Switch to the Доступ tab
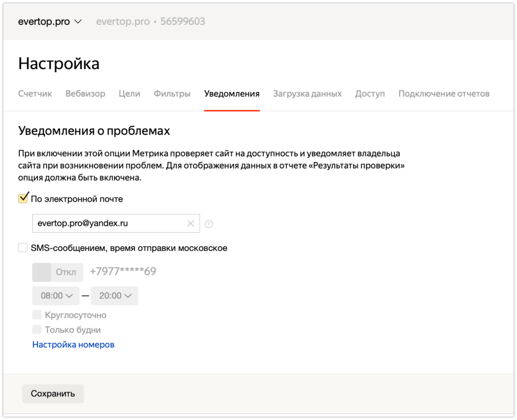The height and width of the screenshot is (420, 517). coord(370,94)
